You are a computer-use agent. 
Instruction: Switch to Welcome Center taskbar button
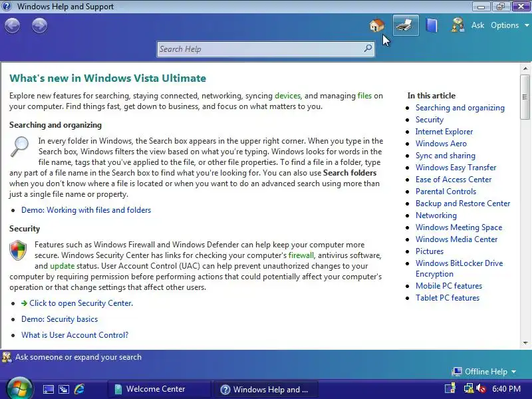pyautogui.click(x=159, y=389)
